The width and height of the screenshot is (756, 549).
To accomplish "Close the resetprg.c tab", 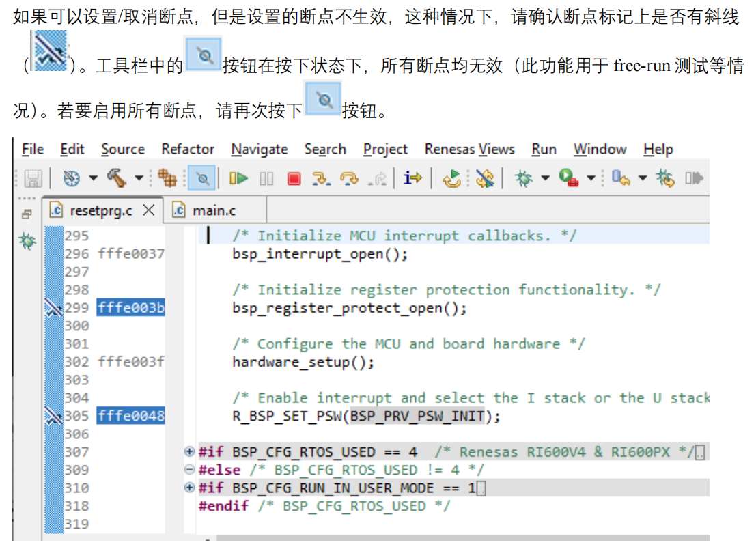I will click(149, 210).
